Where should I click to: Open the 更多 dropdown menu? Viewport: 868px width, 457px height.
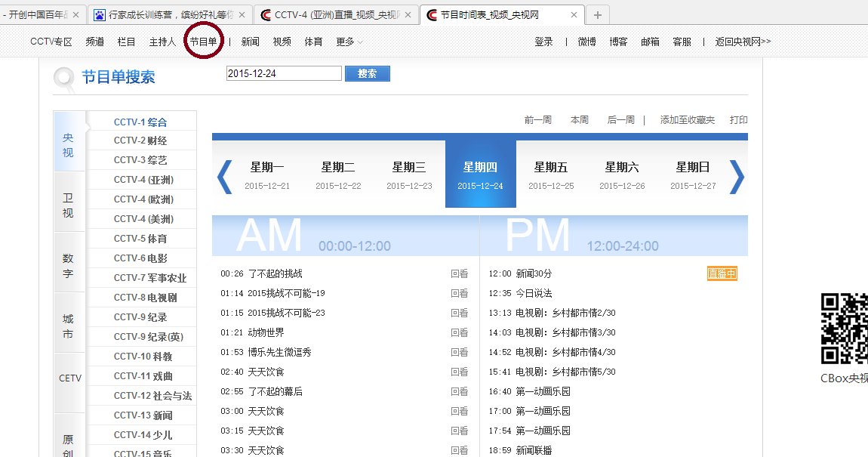[344, 42]
